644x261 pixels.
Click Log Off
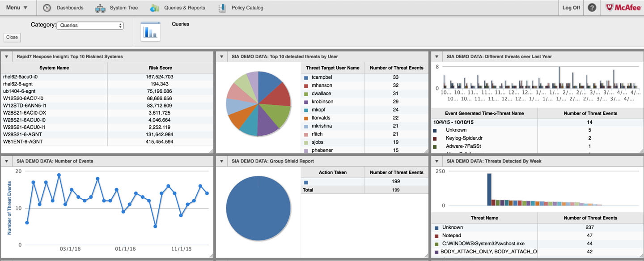571,8
